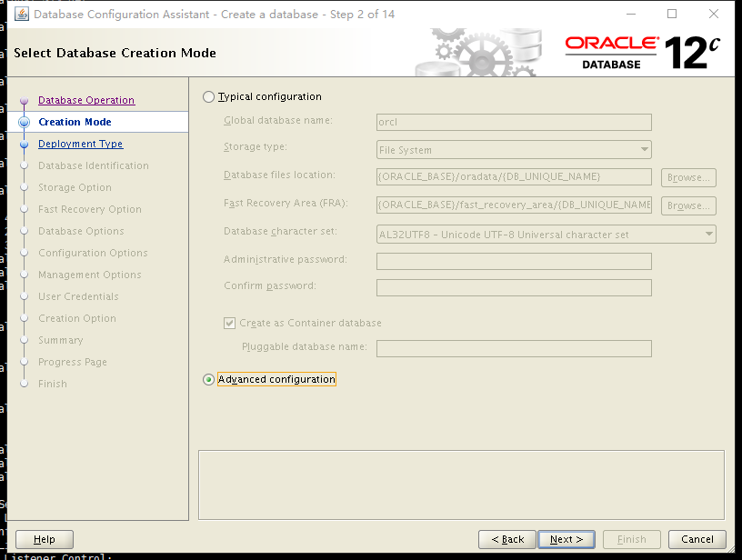
Task: Browse for Fast Recovery Area location
Action: 688,205
